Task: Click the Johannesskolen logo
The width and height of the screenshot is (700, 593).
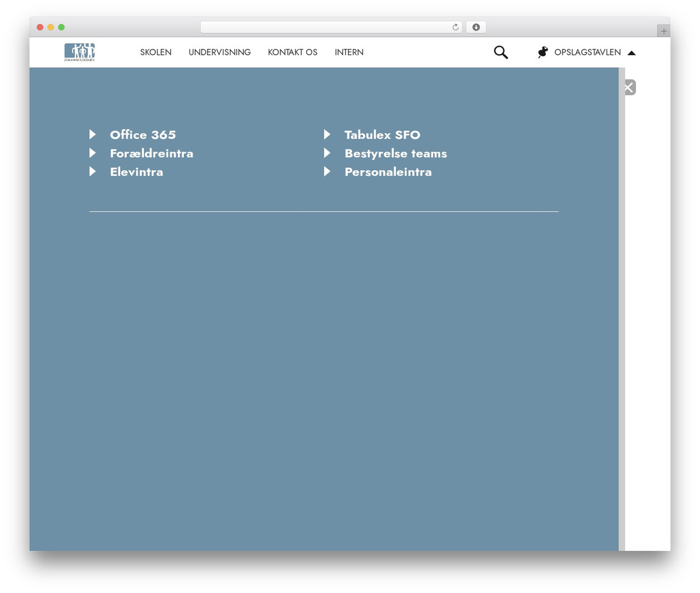Action: click(79, 52)
